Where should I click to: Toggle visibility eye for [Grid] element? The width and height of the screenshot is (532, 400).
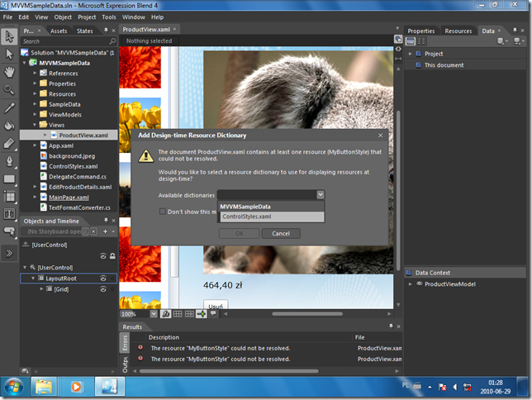click(x=104, y=289)
